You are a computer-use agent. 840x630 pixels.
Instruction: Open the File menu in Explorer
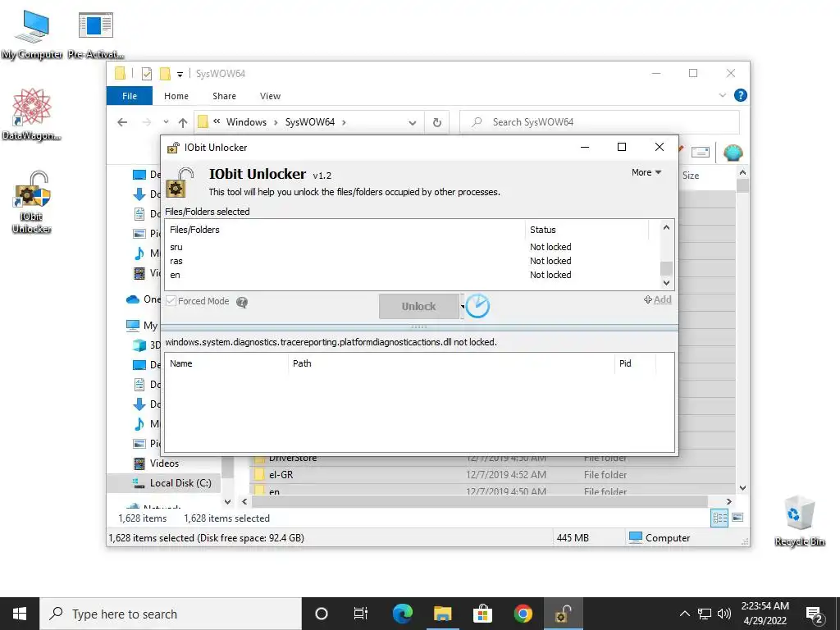coord(130,96)
